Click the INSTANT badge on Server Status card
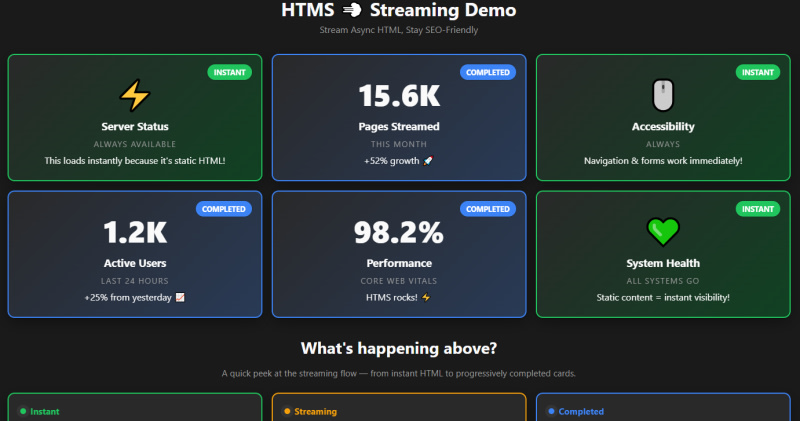 (231, 72)
